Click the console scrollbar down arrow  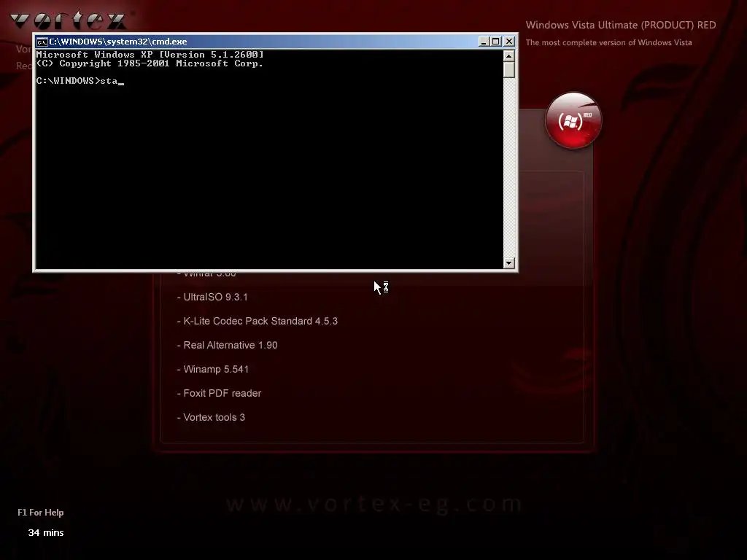coord(508,262)
